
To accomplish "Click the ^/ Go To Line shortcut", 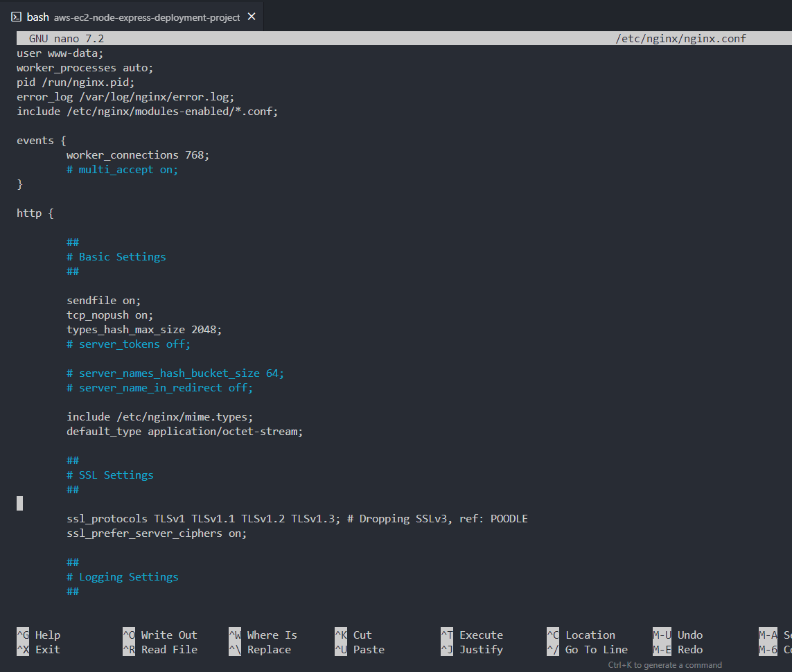I will [587, 650].
